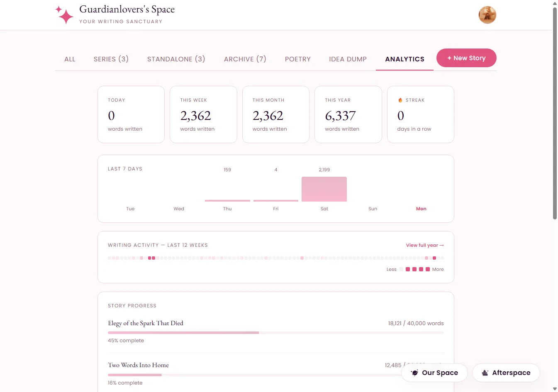
Task: Click the 0 days in a row streak value
Action: (401, 116)
